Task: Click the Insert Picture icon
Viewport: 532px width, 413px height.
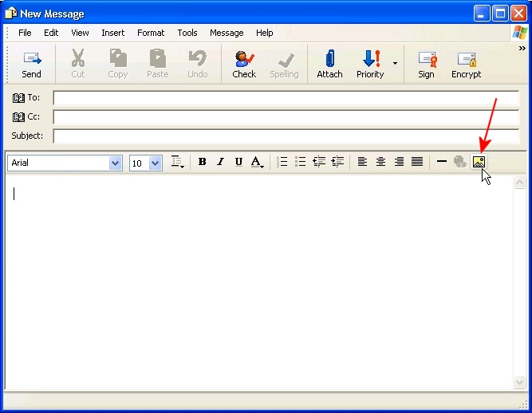Action: tap(479, 162)
